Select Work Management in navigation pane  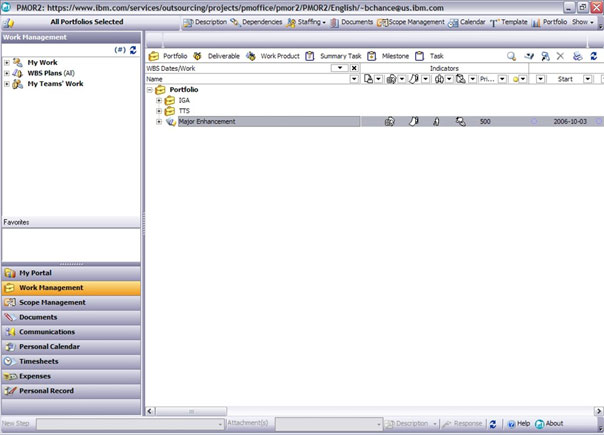(71, 288)
